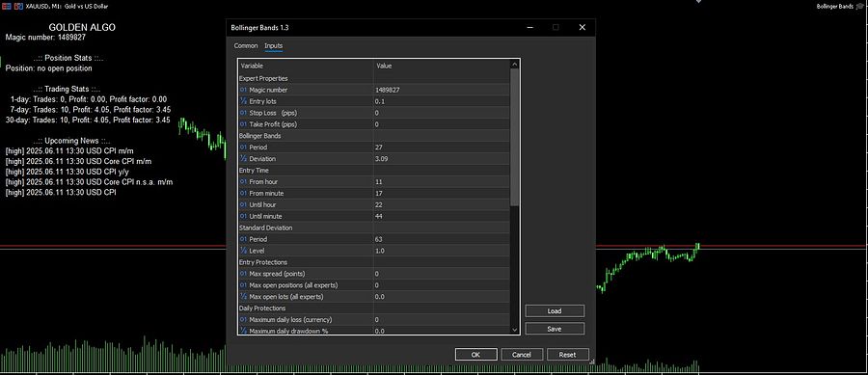Click the Deviation double type icon
The width and height of the screenshot is (868, 375).
coord(243,159)
